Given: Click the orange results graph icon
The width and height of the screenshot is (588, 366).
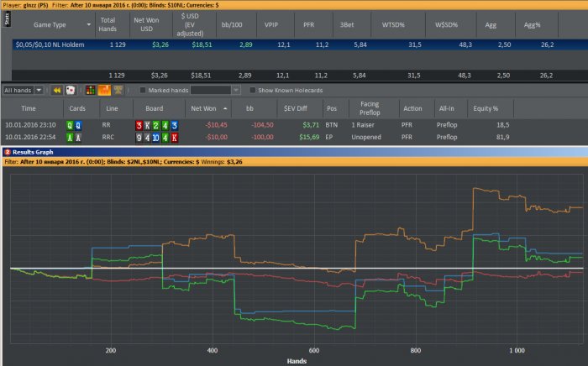Looking at the screenshot, I should coord(104,91).
